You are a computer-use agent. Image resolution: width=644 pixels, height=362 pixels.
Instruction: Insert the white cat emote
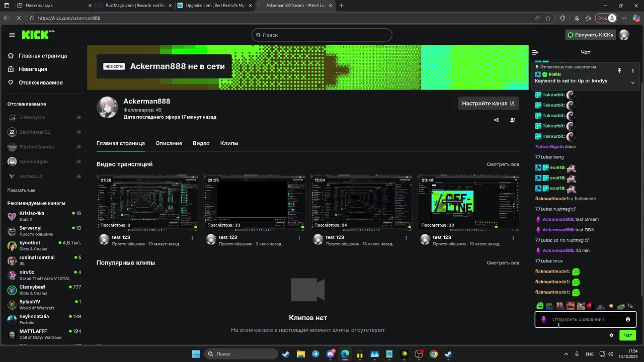click(x=580, y=305)
